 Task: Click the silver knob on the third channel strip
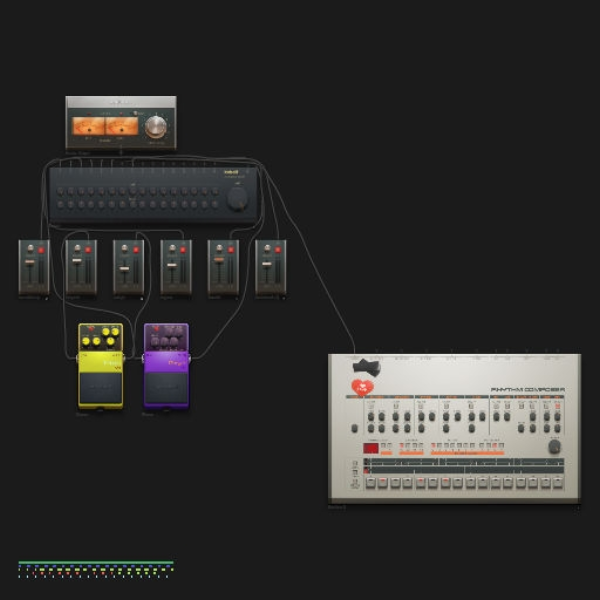tap(125, 249)
